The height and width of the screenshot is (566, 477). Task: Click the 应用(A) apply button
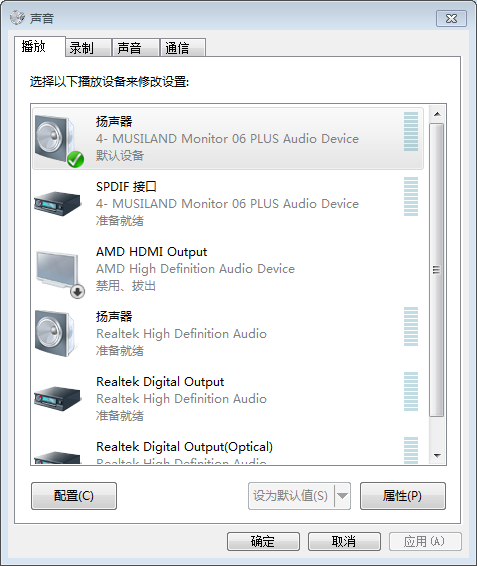(x=425, y=541)
